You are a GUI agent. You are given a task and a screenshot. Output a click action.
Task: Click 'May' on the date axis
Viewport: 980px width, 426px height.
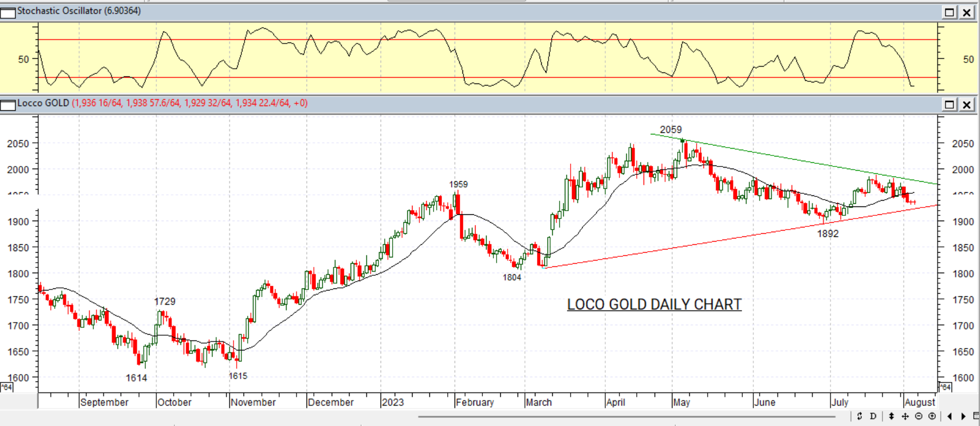[681, 402]
